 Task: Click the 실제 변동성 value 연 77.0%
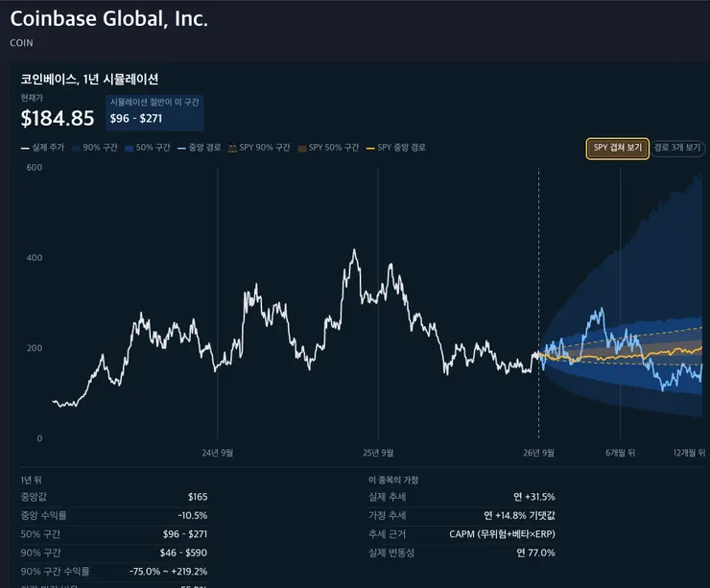click(535, 553)
